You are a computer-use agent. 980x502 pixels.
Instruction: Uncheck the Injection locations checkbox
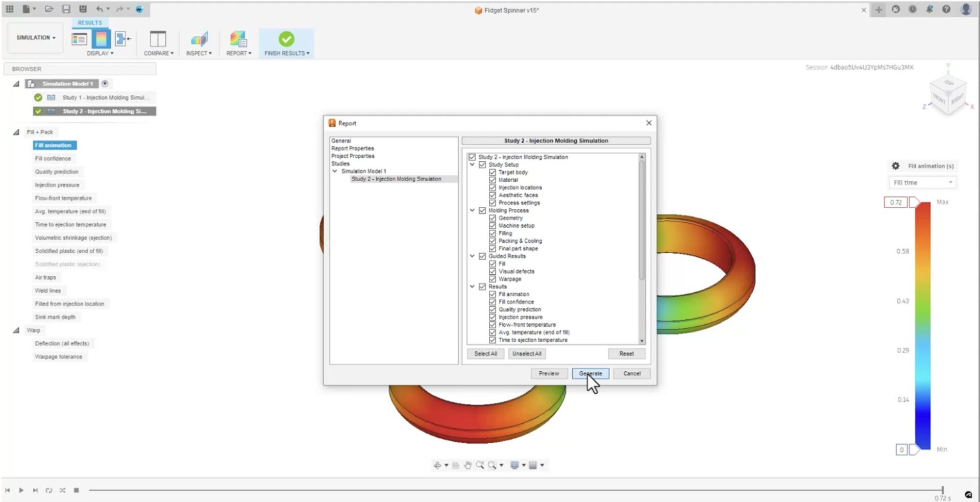tap(493, 187)
